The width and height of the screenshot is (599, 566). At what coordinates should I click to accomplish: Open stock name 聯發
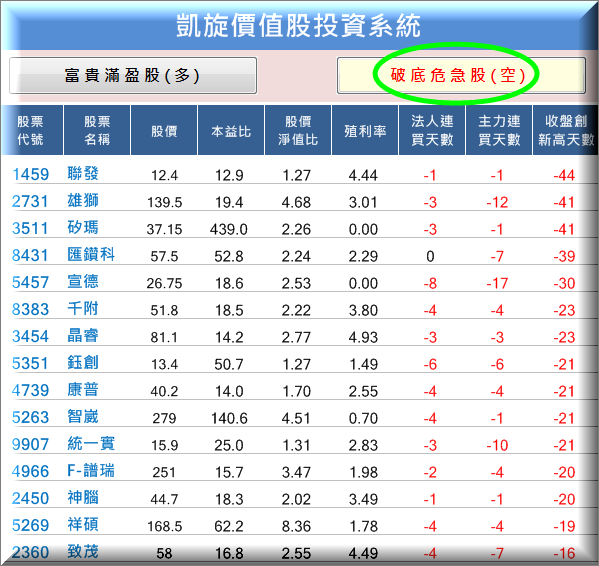[x=83, y=173]
